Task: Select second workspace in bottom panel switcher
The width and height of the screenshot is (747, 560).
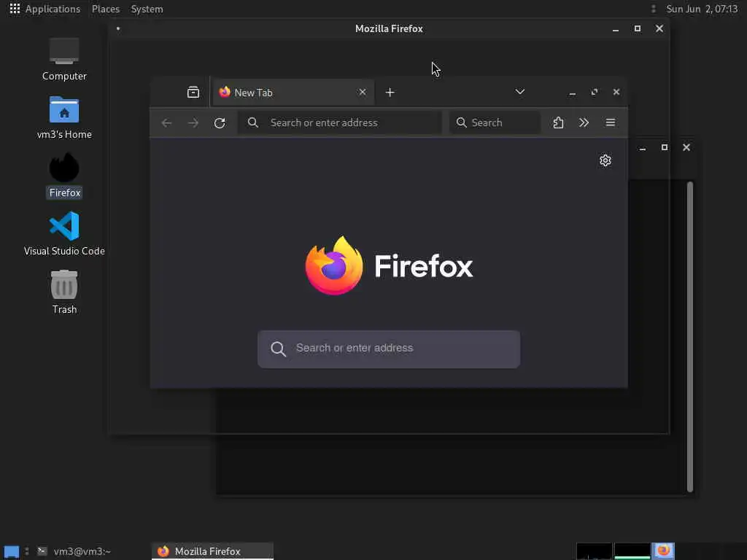Action: click(x=632, y=551)
